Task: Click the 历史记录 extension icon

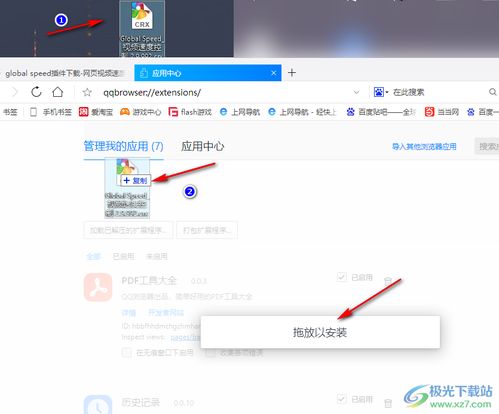Action: pyautogui.click(x=98, y=405)
